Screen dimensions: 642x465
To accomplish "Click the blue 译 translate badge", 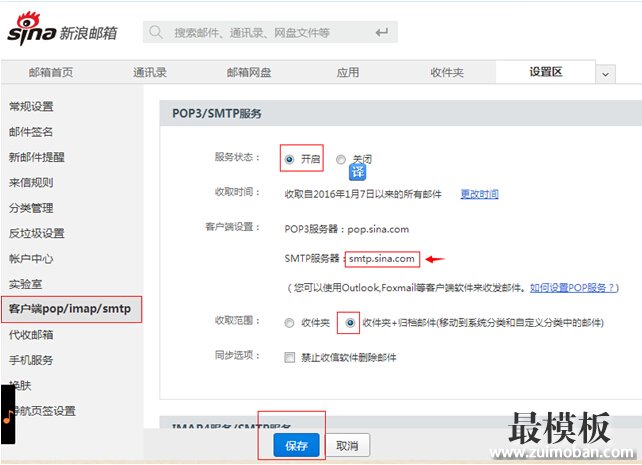I will tap(357, 172).
